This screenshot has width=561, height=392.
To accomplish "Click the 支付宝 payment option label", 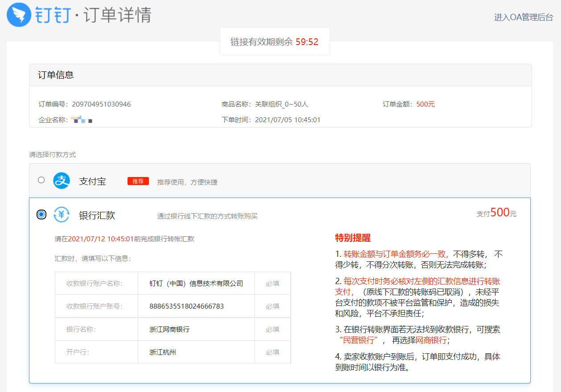I will [92, 182].
